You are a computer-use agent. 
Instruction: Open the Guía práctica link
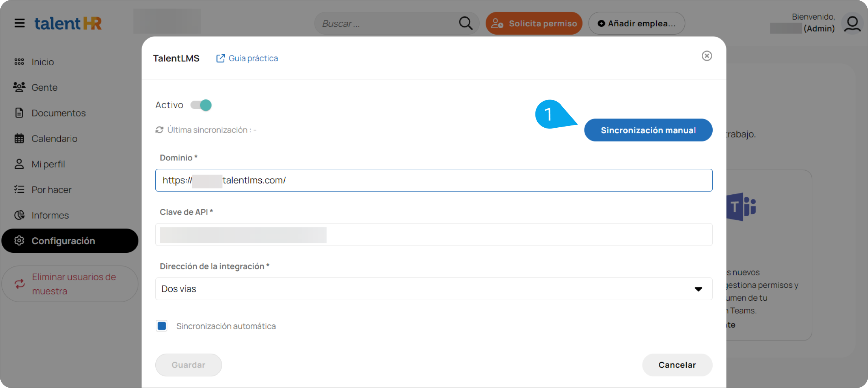point(253,58)
